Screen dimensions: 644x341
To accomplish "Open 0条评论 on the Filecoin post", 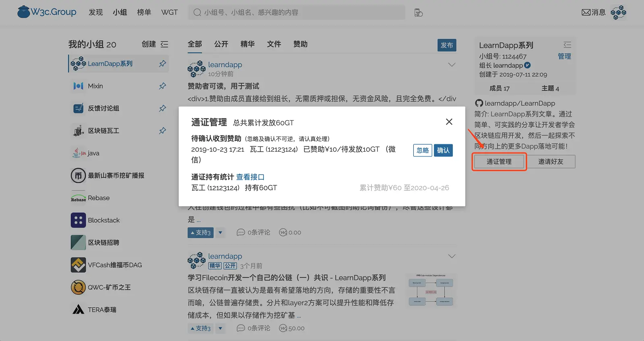I will (254, 328).
